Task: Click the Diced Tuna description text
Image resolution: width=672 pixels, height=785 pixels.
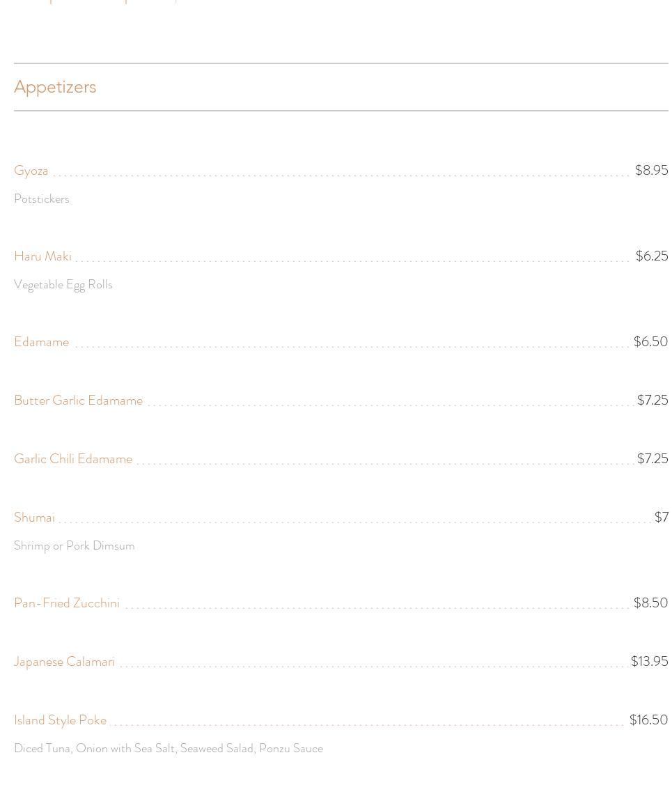Action: click(x=169, y=749)
